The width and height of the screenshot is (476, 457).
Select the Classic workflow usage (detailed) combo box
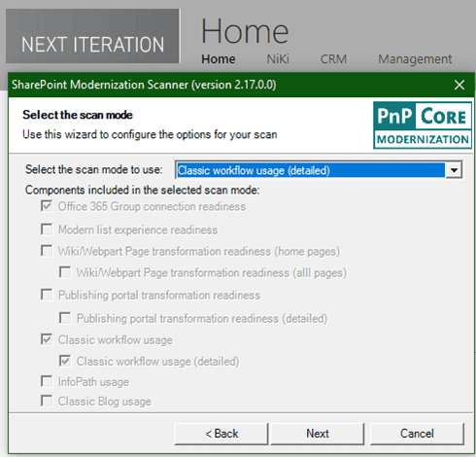tap(319, 170)
